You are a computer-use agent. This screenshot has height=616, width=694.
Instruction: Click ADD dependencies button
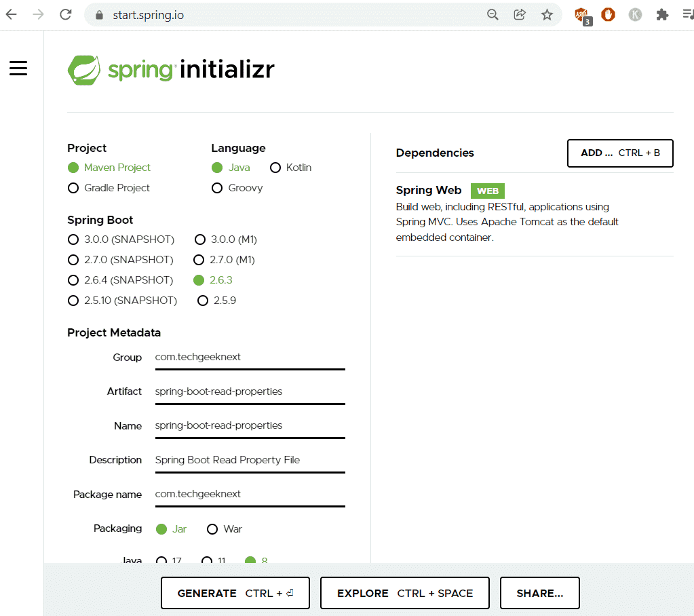620,153
